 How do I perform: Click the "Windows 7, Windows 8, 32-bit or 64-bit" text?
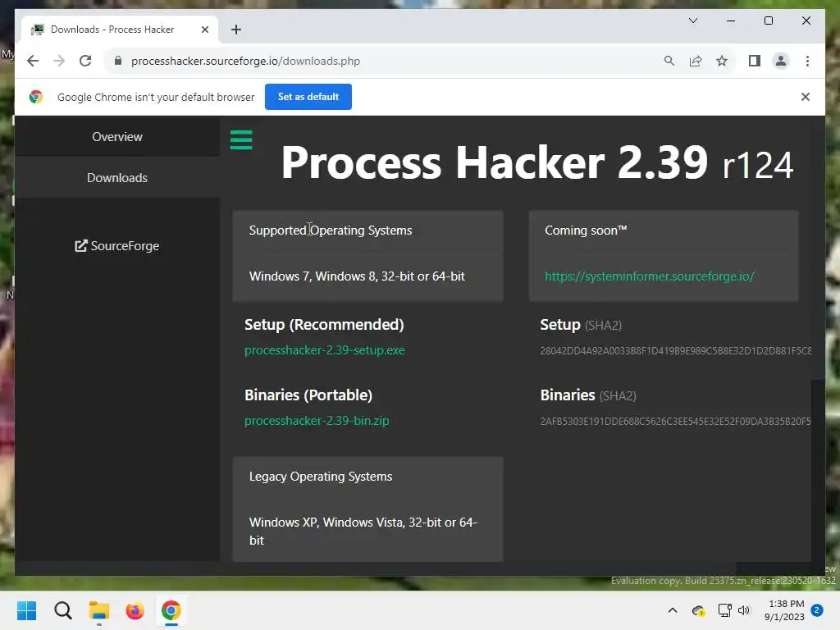357,276
